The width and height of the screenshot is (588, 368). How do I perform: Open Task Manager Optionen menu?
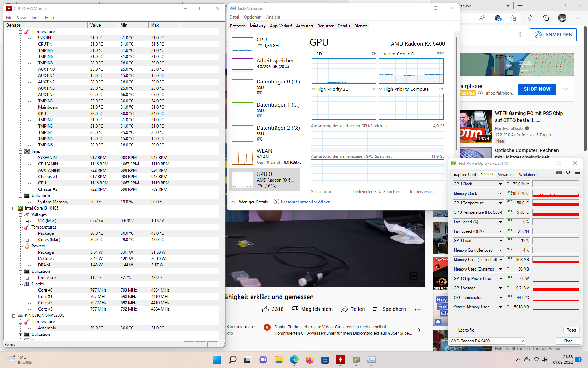pyautogui.click(x=253, y=17)
